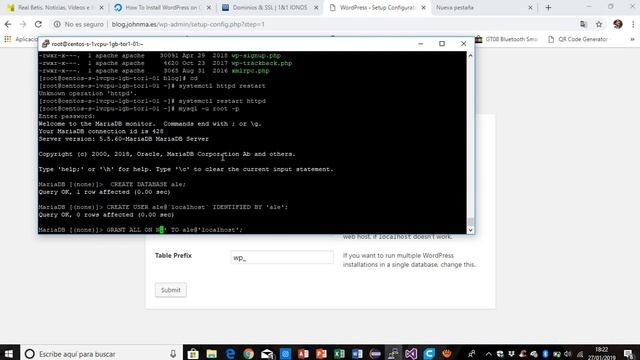Viewport: 640px width, 360px height.
Task: Switch to the Dominios & SSL IONOS tab
Action: 269,8
